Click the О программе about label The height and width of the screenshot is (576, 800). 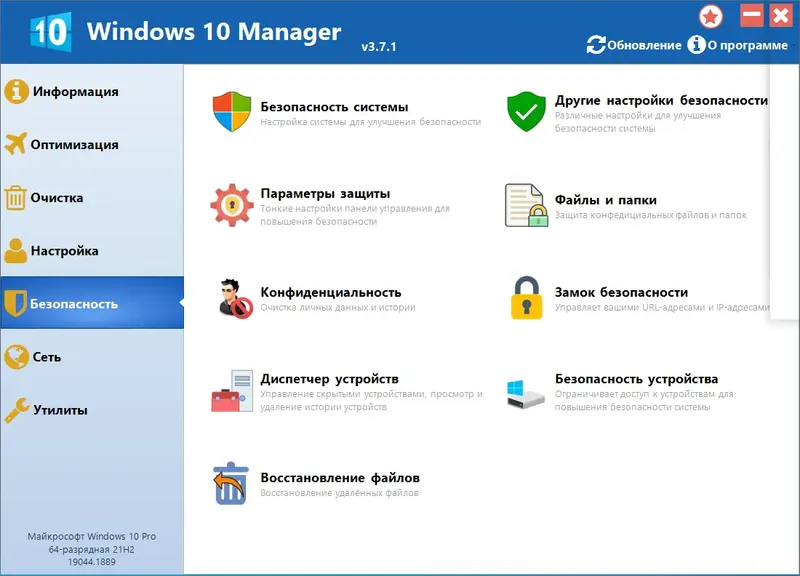tap(747, 45)
